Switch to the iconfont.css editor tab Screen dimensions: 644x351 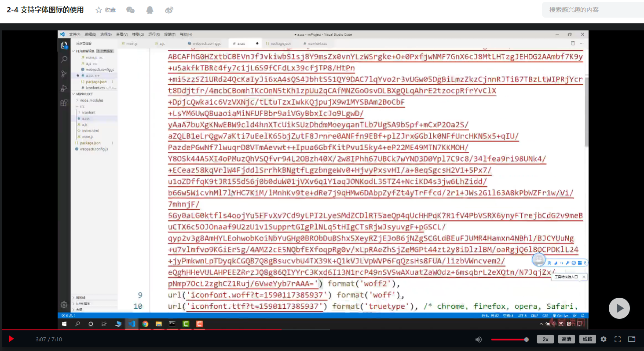317,44
